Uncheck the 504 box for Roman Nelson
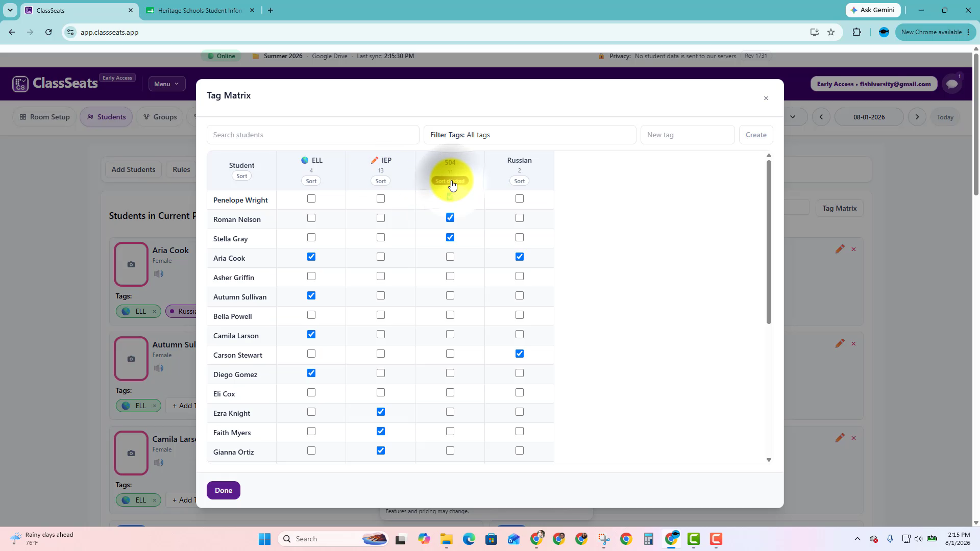The width and height of the screenshot is (980, 551). (x=450, y=218)
